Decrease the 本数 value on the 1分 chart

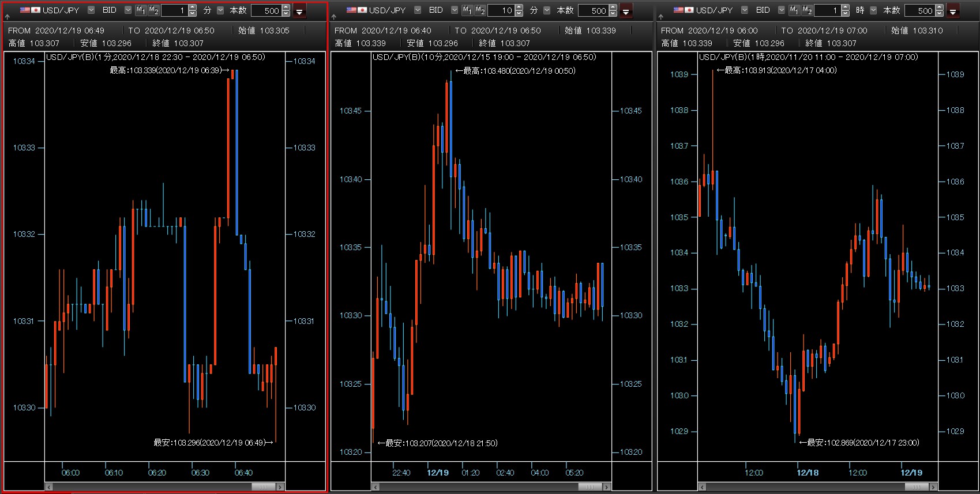click(x=286, y=13)
